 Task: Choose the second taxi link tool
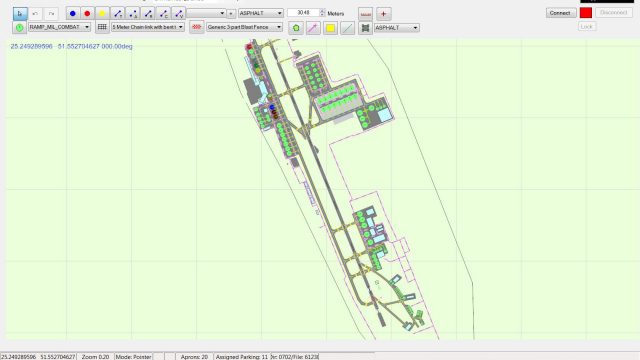click(133, 13)
